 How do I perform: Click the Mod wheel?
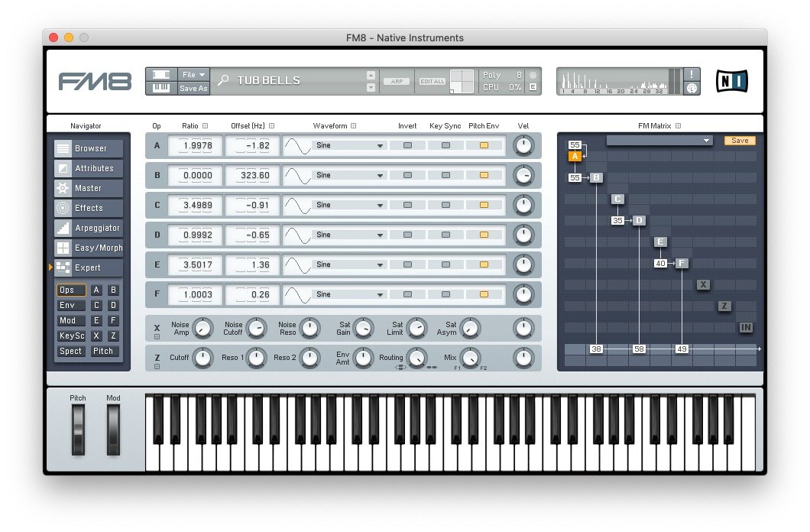[x=113, y=430]
